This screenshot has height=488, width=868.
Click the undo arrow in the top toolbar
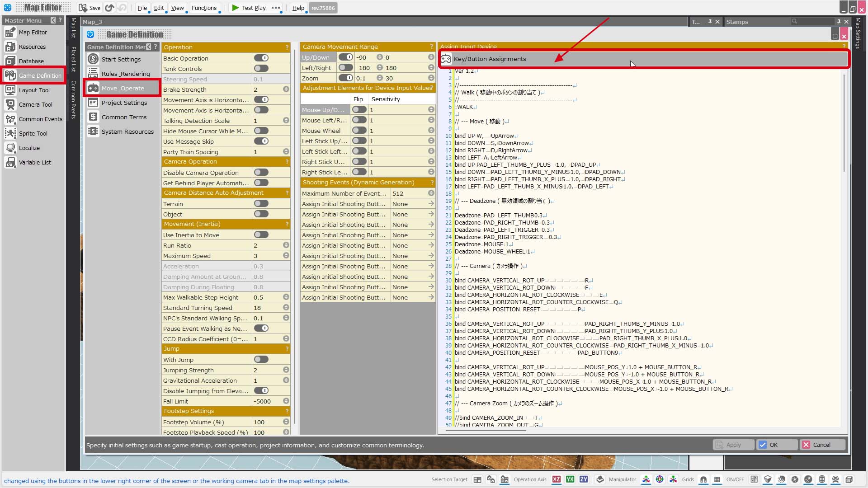[110, 8]
